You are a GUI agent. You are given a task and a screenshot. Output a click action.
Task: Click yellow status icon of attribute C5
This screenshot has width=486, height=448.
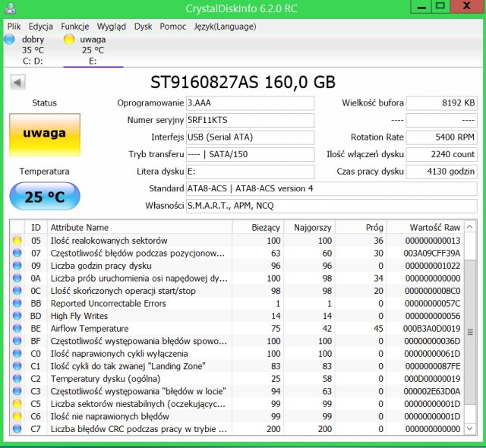click(17, 404)
